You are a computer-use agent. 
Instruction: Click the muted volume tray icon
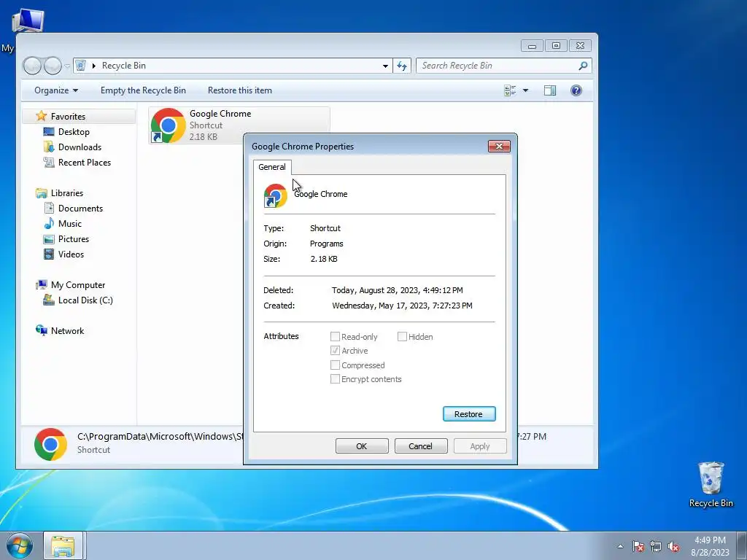673,547
